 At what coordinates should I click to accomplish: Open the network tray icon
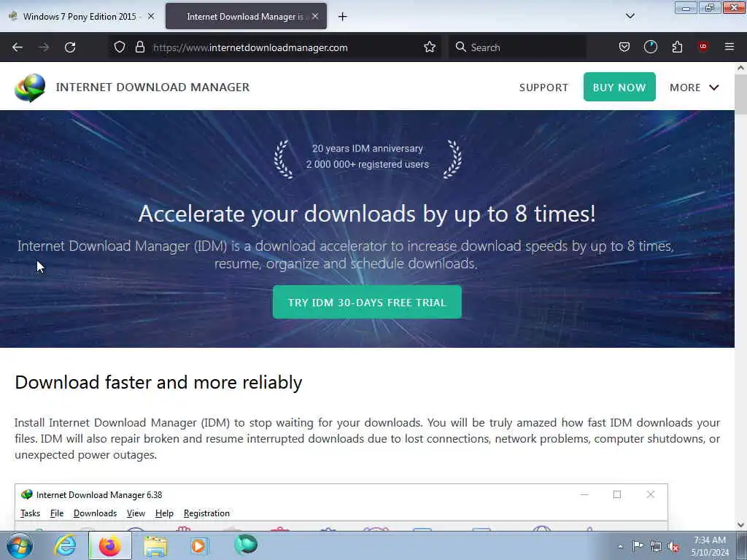pos(656,547)
